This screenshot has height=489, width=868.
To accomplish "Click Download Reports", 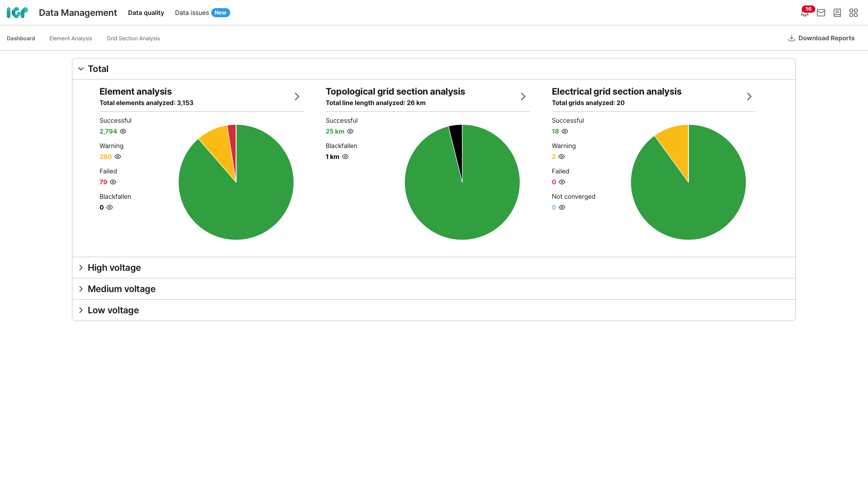I will (x=821, y=38).
